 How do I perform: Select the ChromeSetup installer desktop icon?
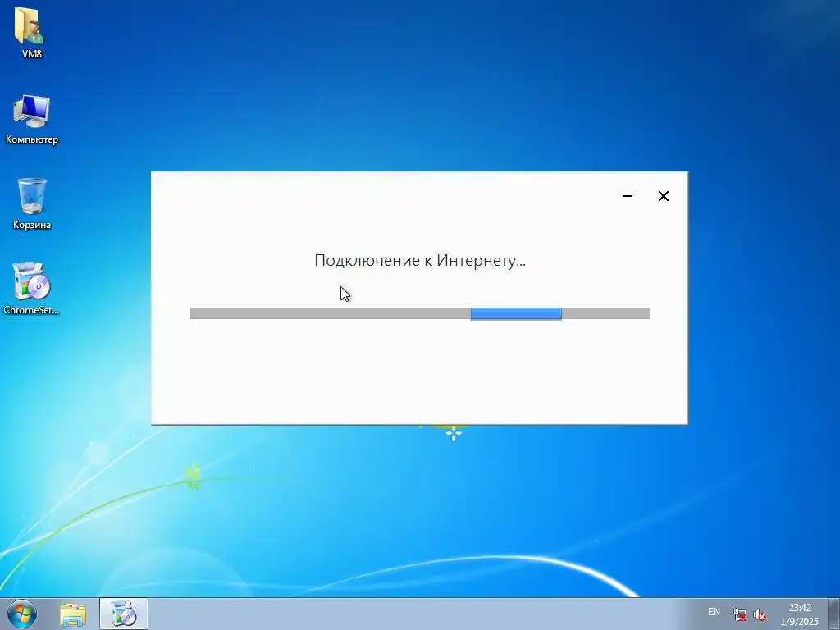pyautogui.click(x=31, y=288)
